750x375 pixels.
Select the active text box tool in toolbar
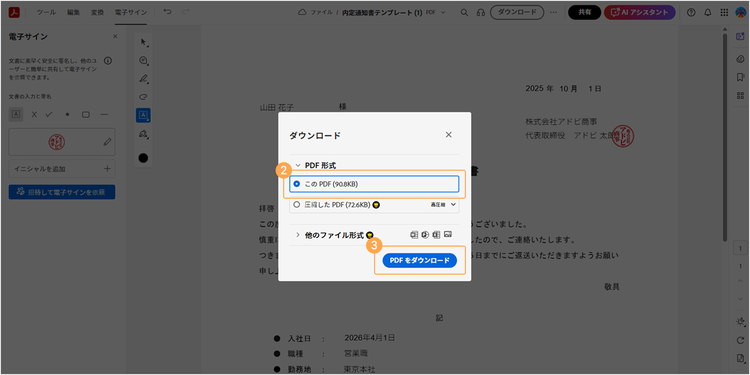[143, 115]
